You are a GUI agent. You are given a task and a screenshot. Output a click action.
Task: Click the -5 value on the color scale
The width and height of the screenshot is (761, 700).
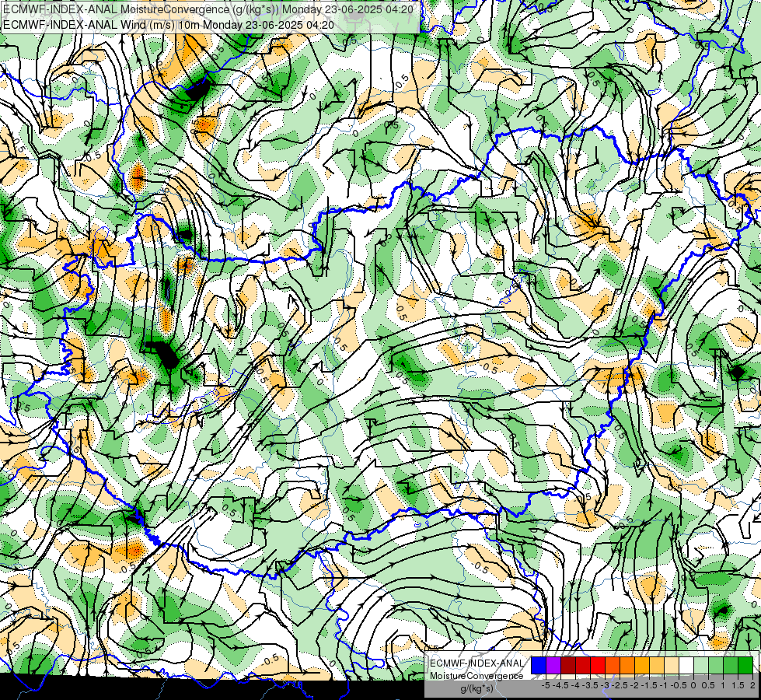point(546,685)
